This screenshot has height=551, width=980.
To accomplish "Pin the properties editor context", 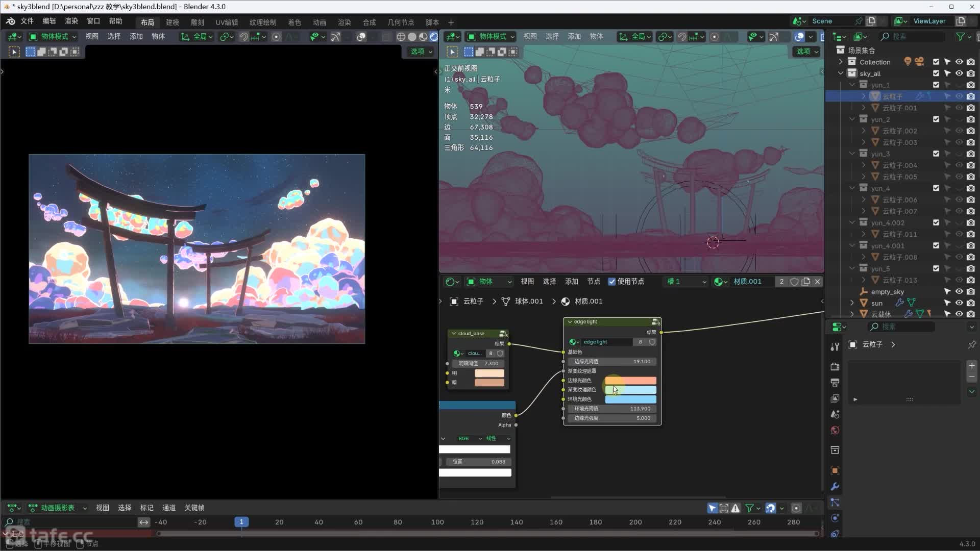I will pos(971,345).
